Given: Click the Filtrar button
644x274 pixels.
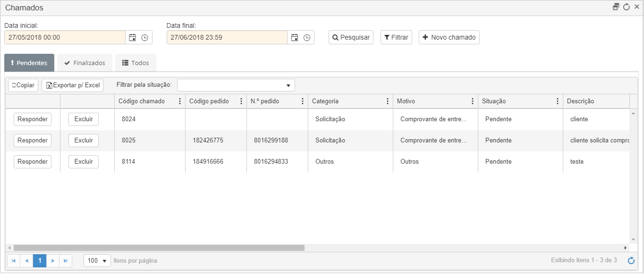Looking at the screenshot, I should 396,37.
